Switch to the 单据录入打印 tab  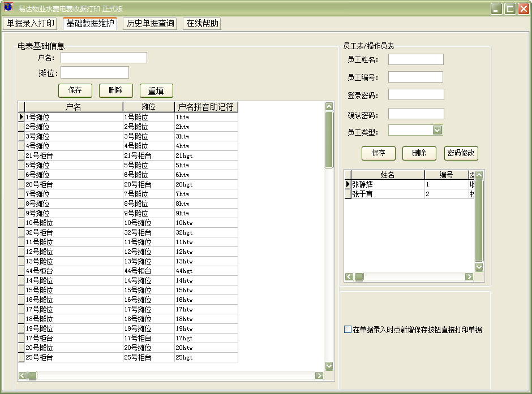pyautogui.click(x=31, y=24)
